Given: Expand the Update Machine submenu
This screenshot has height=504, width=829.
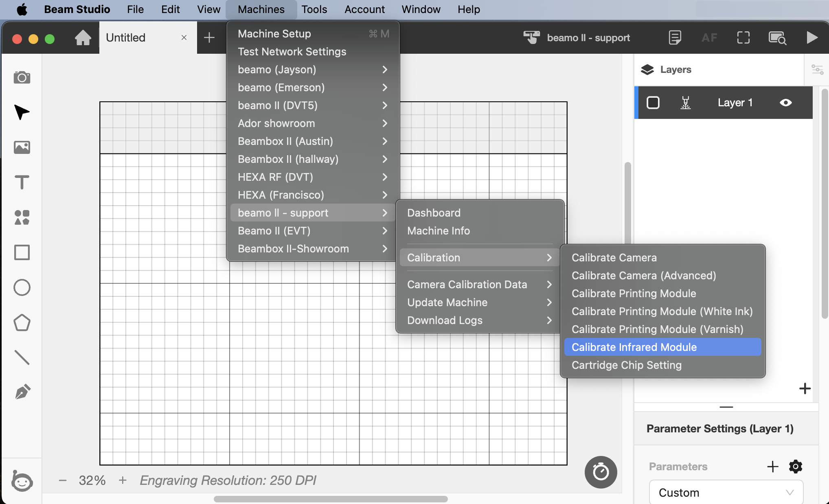Looking at the screenshot, I should click(480, 302).
